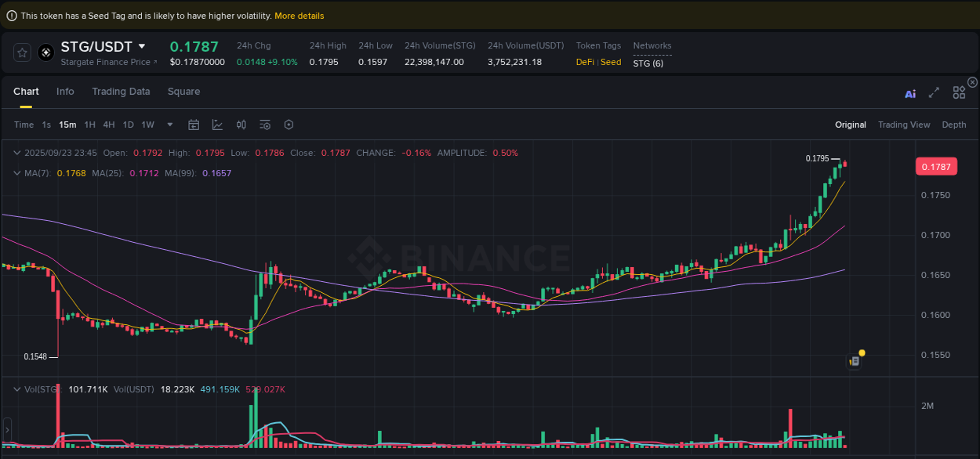Open the chart style selector icon
The image size is (980, 459).
pyautogui.click(x=217, y=125)
